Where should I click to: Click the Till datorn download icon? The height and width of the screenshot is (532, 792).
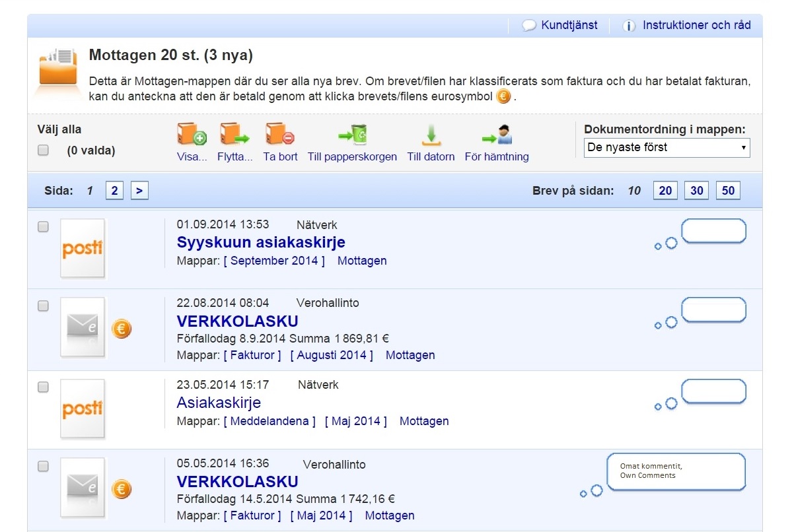pyautogui.click(x=431, y=135)
